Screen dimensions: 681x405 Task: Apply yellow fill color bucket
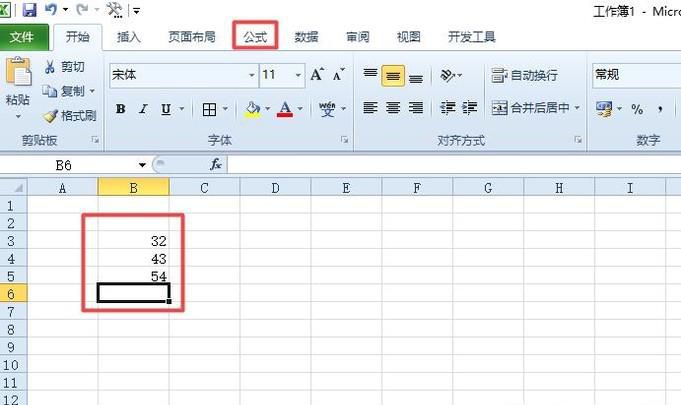pos(253,109)
